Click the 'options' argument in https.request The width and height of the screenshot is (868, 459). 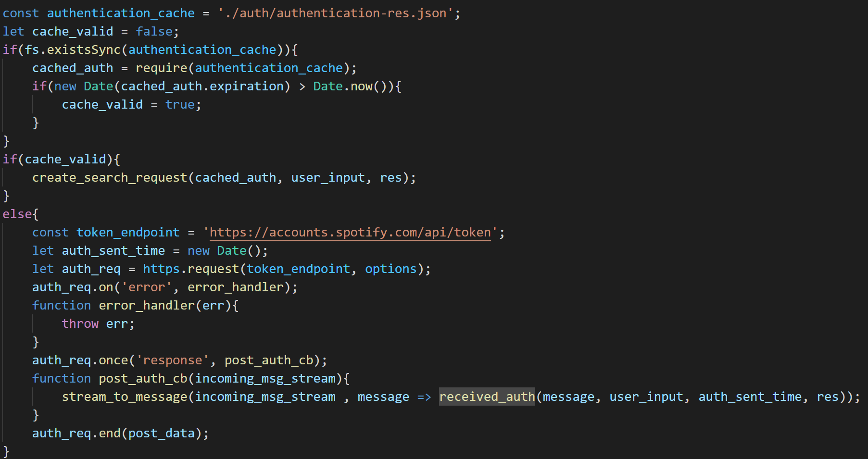coord(390,269)
